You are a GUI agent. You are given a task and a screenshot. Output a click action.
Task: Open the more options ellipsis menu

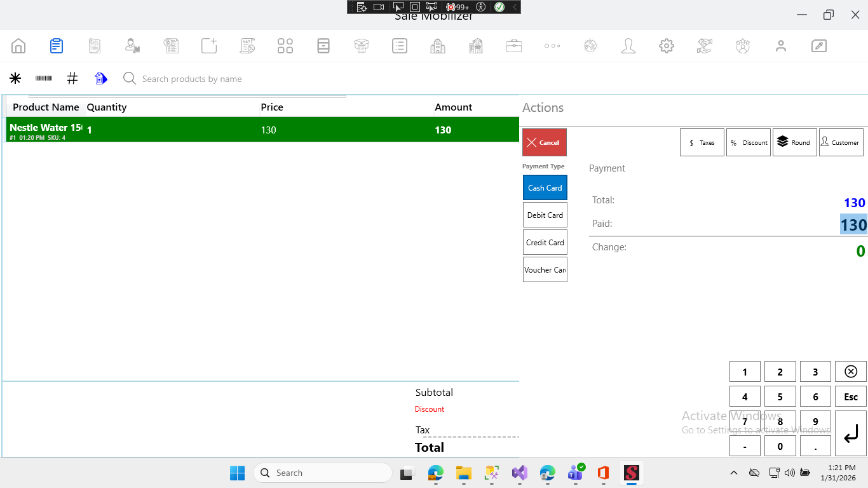pyautogui.click(x=552, y=46)
